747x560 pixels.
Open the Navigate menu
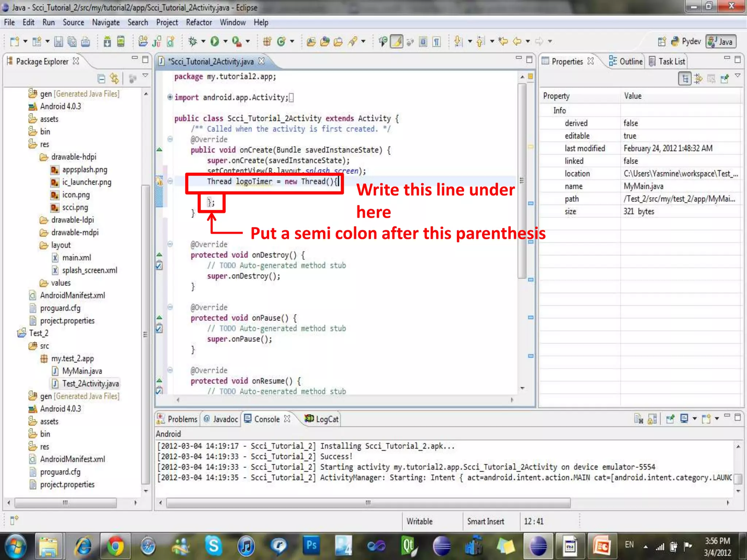coord(106,23)
